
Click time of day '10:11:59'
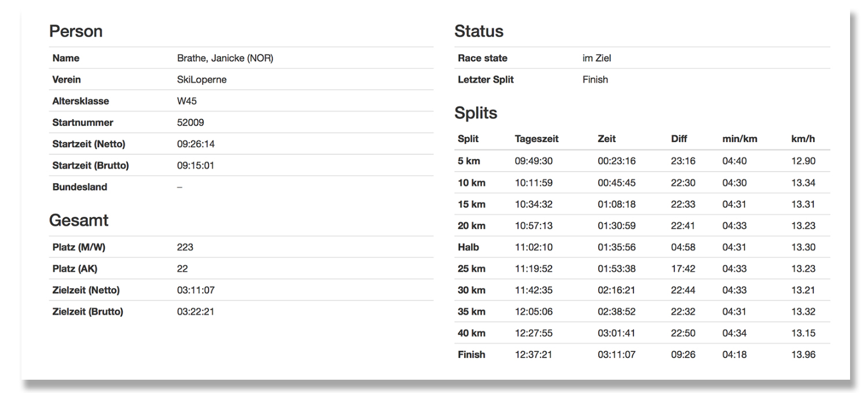[x=534, y=183]
